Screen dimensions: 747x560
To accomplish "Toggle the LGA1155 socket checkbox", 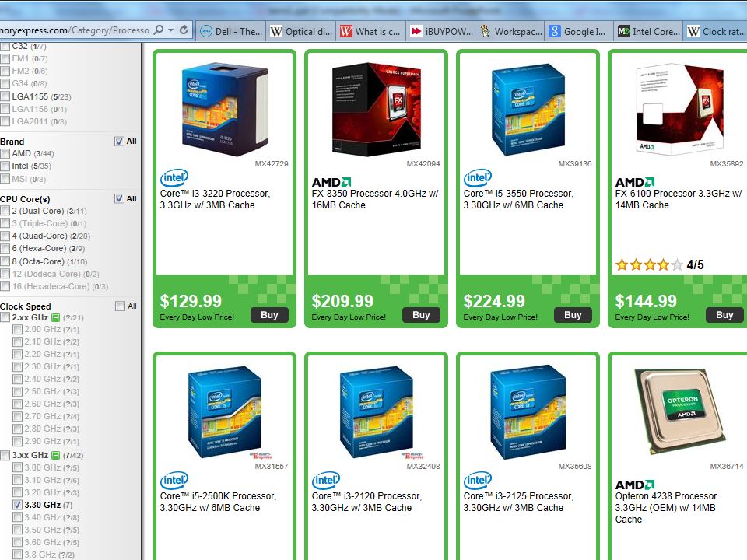I will 5,96.
